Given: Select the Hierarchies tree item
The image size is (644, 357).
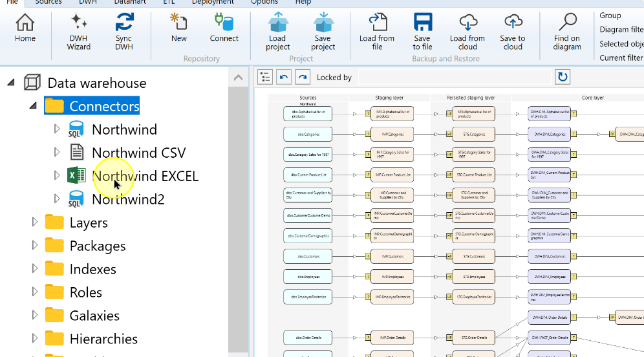Looking at the screenshot, I should [103, 338].
